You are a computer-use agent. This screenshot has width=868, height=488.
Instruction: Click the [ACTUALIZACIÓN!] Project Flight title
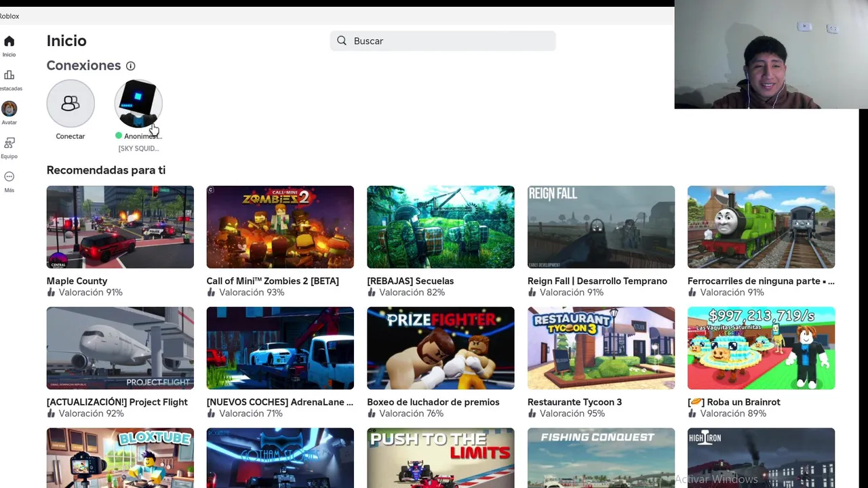click(x=117, y=402)
